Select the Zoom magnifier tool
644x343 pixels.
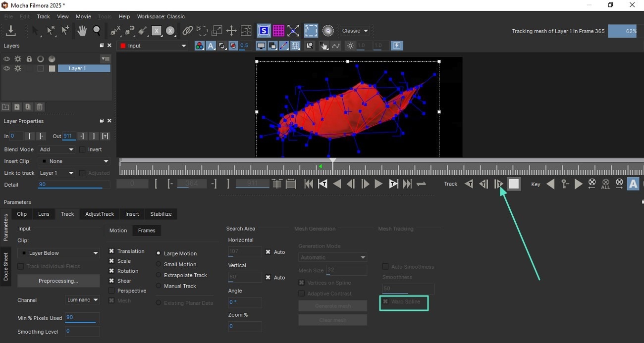pos(97,31)
